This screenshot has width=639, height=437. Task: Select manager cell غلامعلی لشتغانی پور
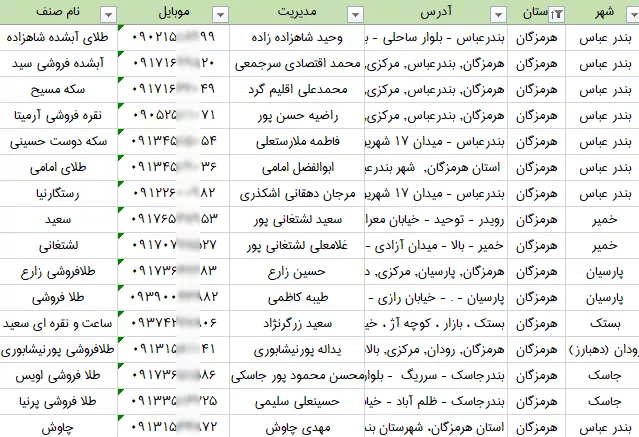[x=297, y=246]
